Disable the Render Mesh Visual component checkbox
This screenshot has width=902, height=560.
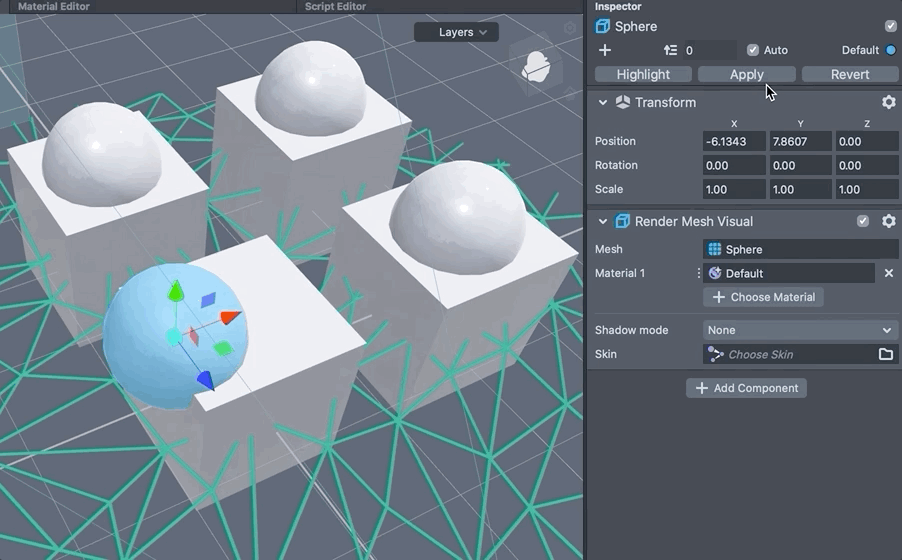pos(863,221)
